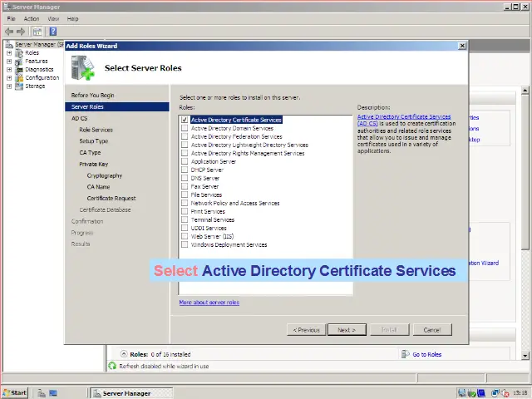The image size is (532, 399).
Task: Expand the Configuration tree node
Action: (x=9, y=78)
